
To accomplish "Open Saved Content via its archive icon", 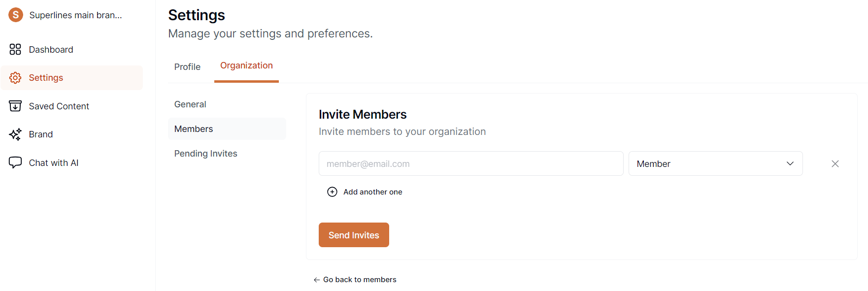I will point(15,106).
